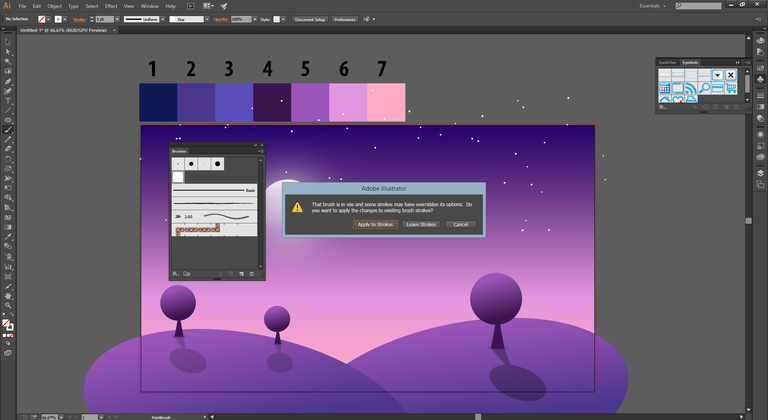Open the Star brush definition dropdown
Image resolution: width=768 pixels, height=420 pixels.
tap(207, 19)
